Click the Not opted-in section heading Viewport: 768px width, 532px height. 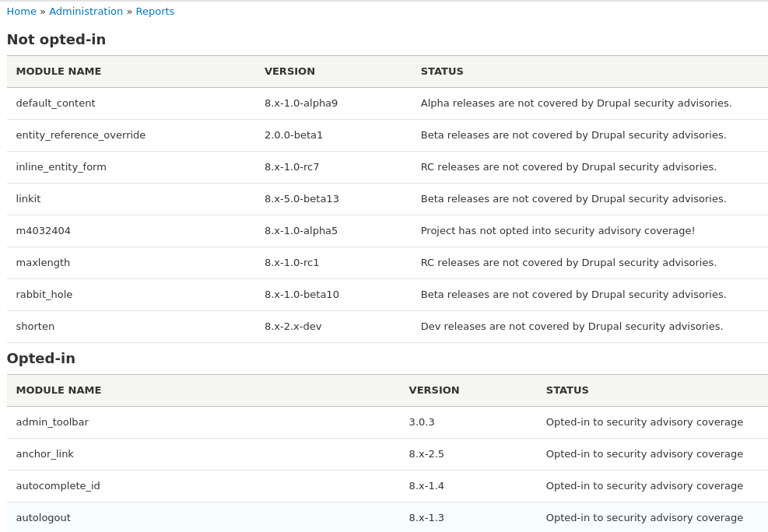coord(56,39)
